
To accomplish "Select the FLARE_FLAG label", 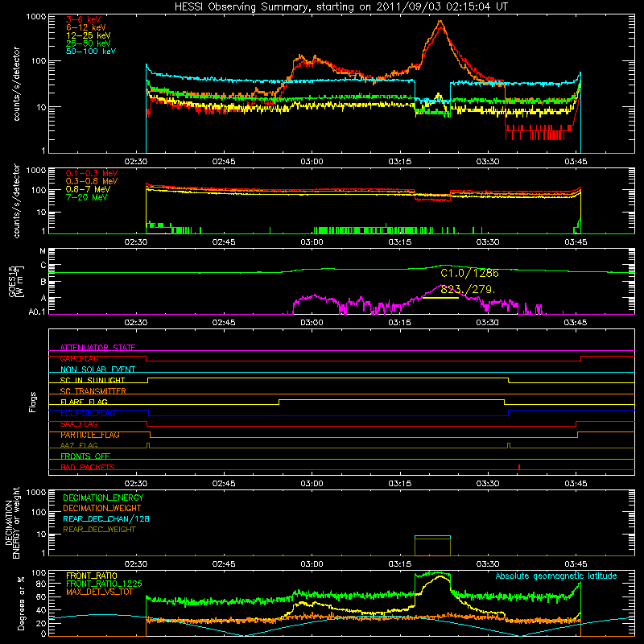I will pos(84,402).
